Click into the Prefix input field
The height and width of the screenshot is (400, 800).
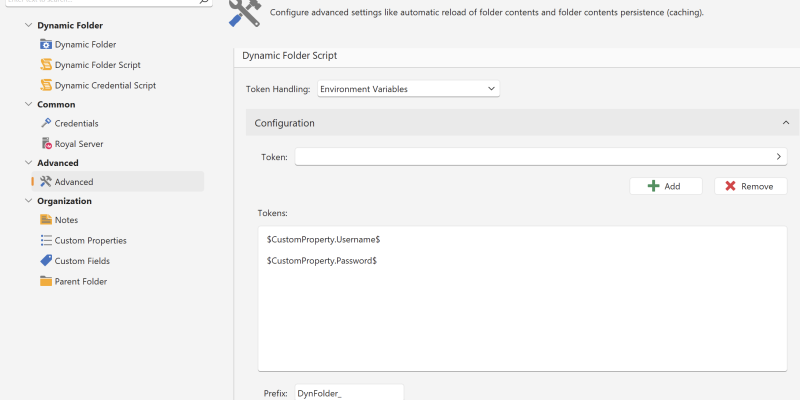pyautogui.click(x=347, y=393)
